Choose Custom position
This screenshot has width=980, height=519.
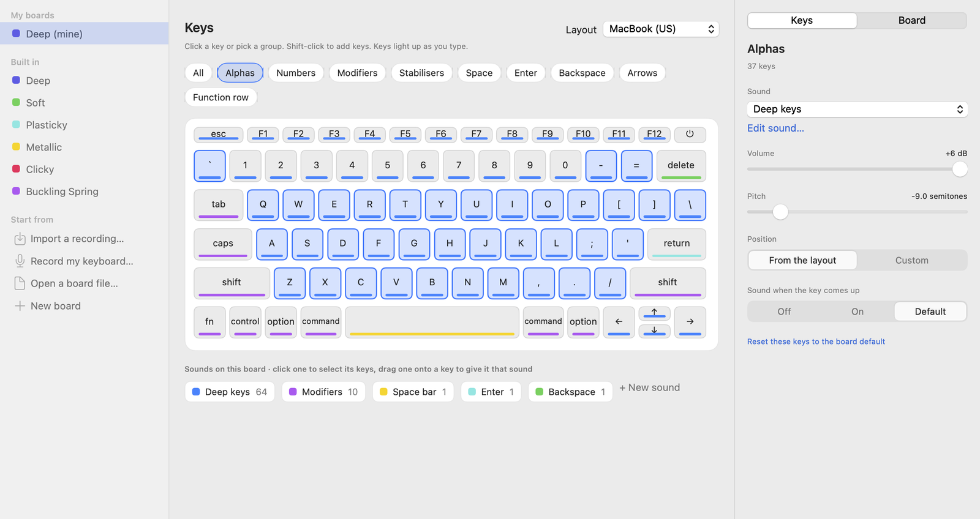[x=912, y=260]
